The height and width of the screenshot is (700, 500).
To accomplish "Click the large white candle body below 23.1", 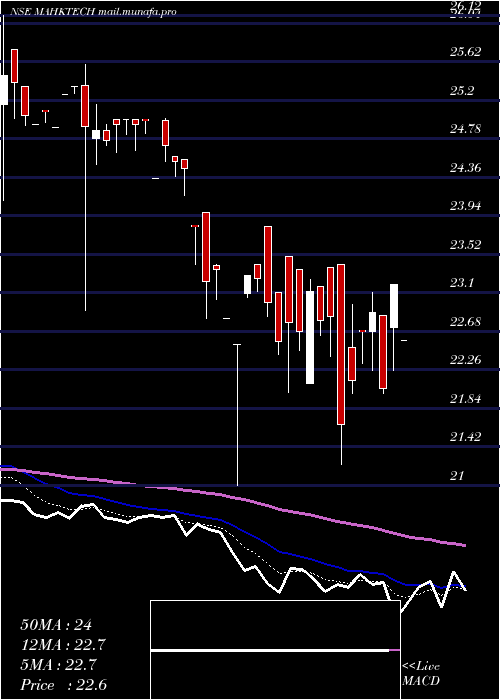I will click(x=310, y=338).
